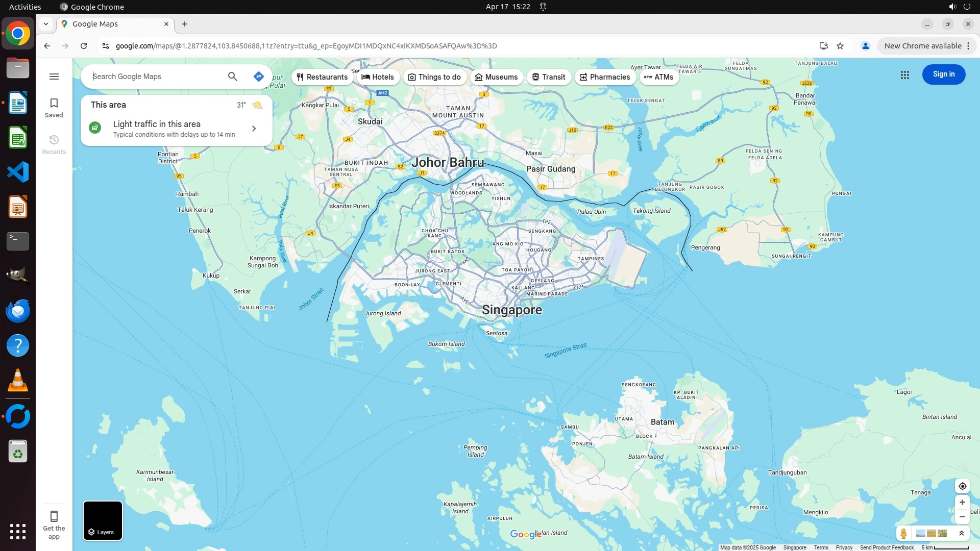980x551 pixels.
Task: Expand the light traffic details chevron
Action: point(254,129)
